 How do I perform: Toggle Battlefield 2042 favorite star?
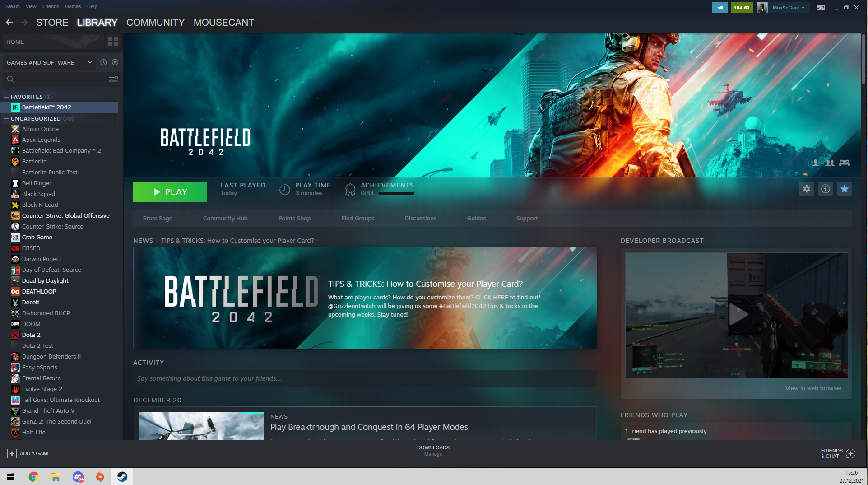point(844,189)
